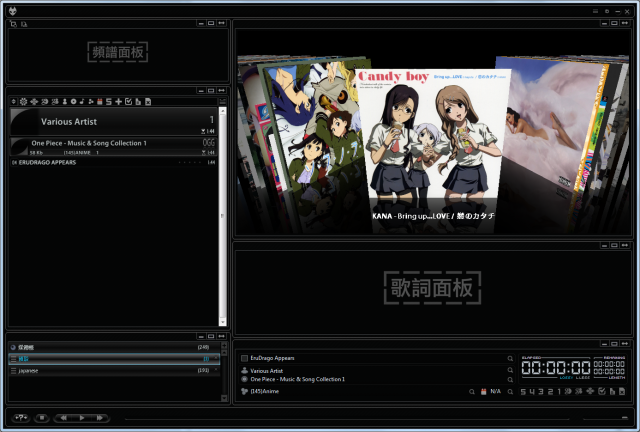The width and height of the screenshot is (640, 432).
Task: Click the menu icon right of playlist toolbar
Action: click(222, 101)
